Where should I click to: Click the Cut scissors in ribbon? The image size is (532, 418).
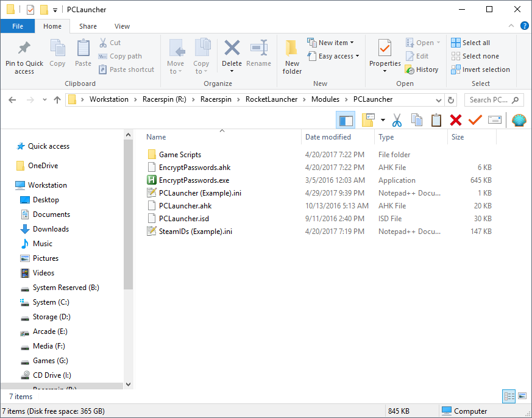pyautogui.click(x=103, y=43)
